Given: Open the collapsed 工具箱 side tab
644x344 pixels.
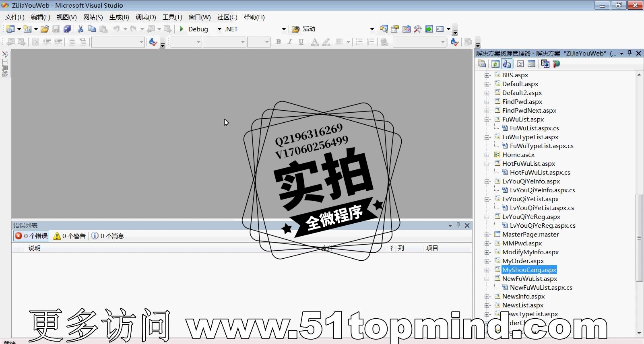Looking at the screenshot, I should tap(5, 64).
